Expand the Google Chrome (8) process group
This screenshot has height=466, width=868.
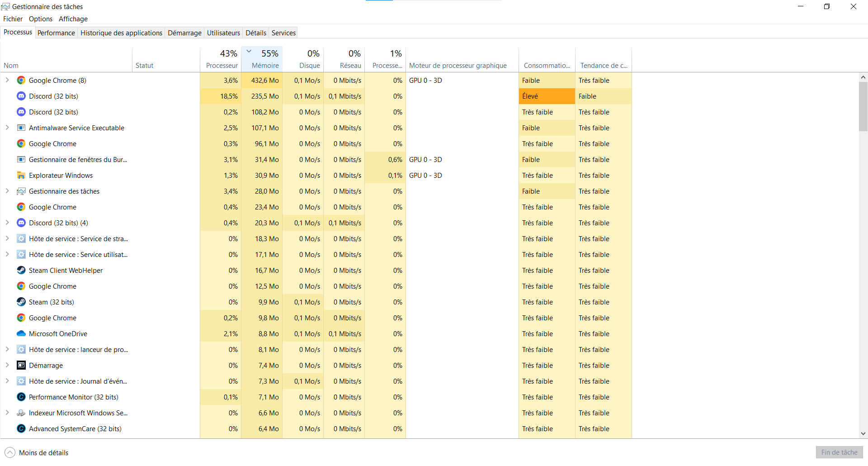7,80
